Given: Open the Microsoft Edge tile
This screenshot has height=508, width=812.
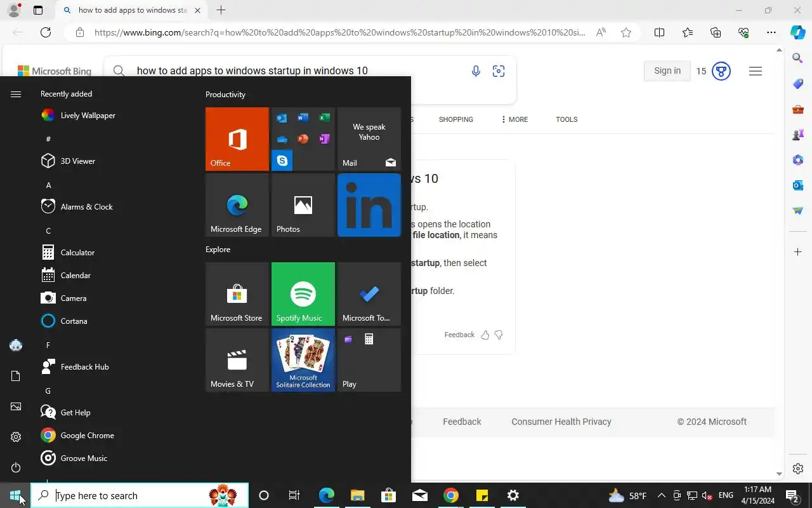Looking at the screenshot, I should [x=237, y=205].
